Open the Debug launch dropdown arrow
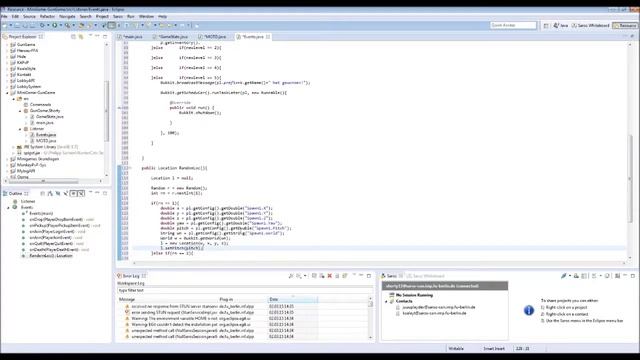This screenshot has height=360, width=640. click(x=48, y=25)
